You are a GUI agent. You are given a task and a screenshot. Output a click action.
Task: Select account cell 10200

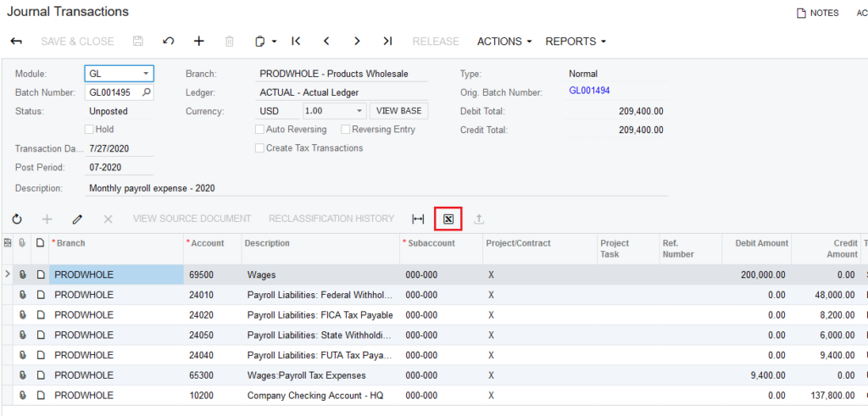tap(213, 396)
